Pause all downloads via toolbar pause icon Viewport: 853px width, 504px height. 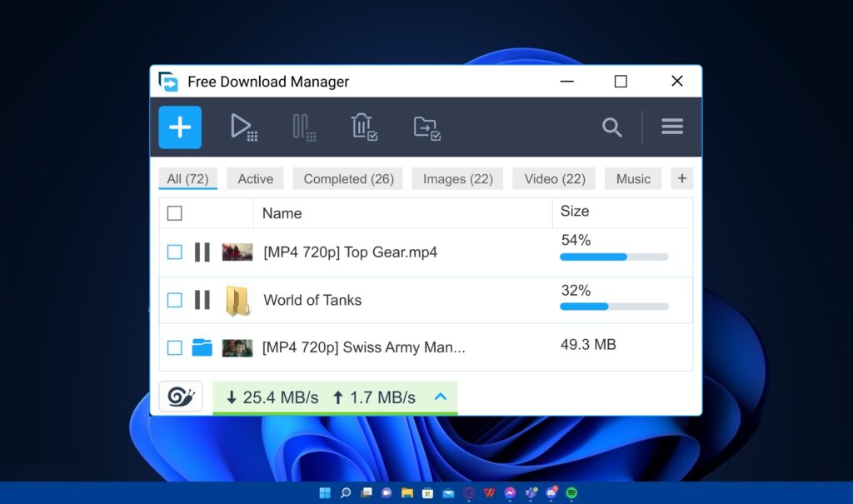point(304,127)
